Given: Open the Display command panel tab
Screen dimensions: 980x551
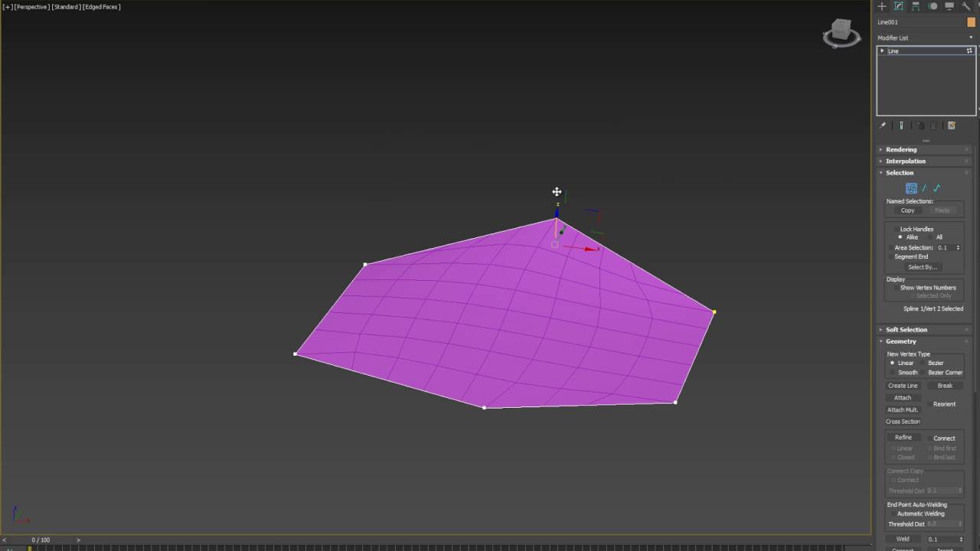Looking at the screenshot, I should pyautogui.click(x=949, y=6).
